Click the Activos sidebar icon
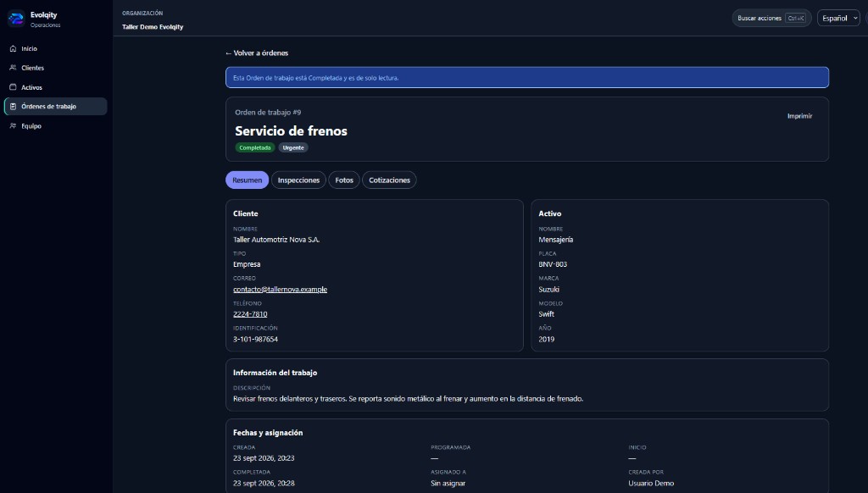 (14, 87)
